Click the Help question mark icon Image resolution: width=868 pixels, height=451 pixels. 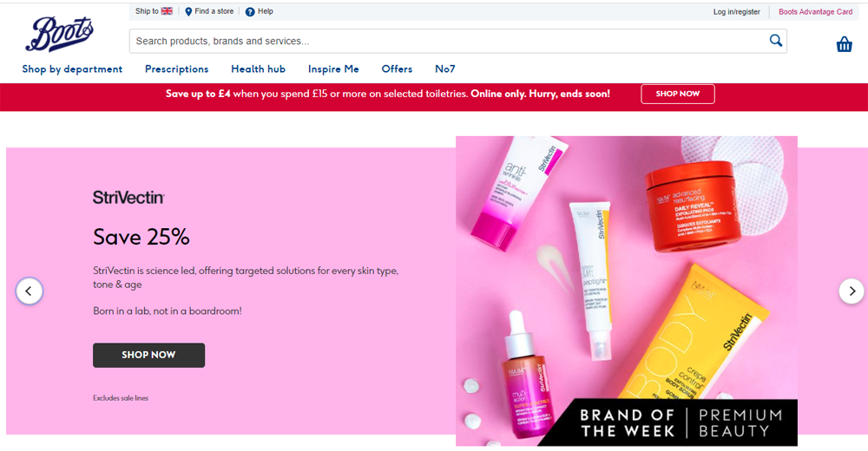pyautogui.click(x=250, y=11)
